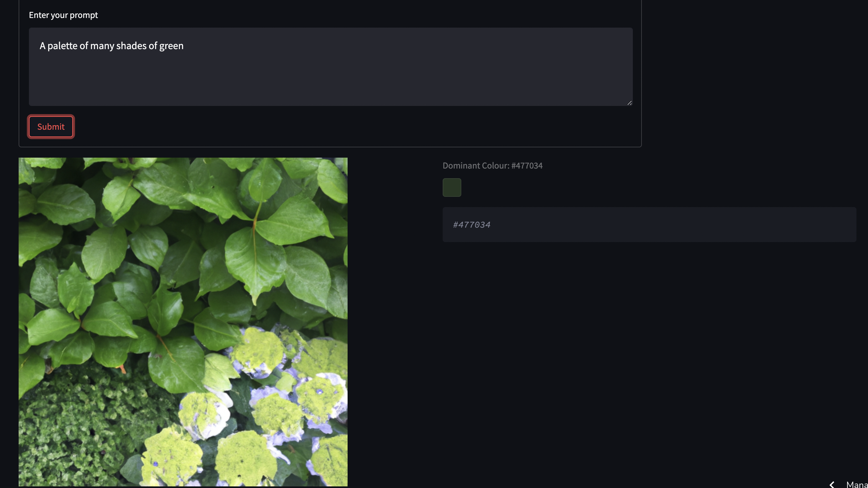Expand the app menu with left chevron

pos(832,484)
